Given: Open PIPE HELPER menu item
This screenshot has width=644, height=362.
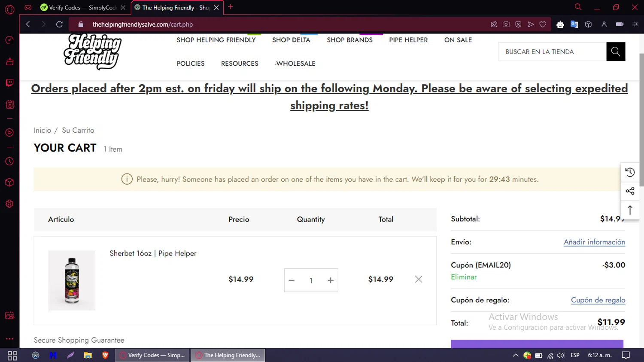Looking at the screenshot, I should [x=408, y=40].
